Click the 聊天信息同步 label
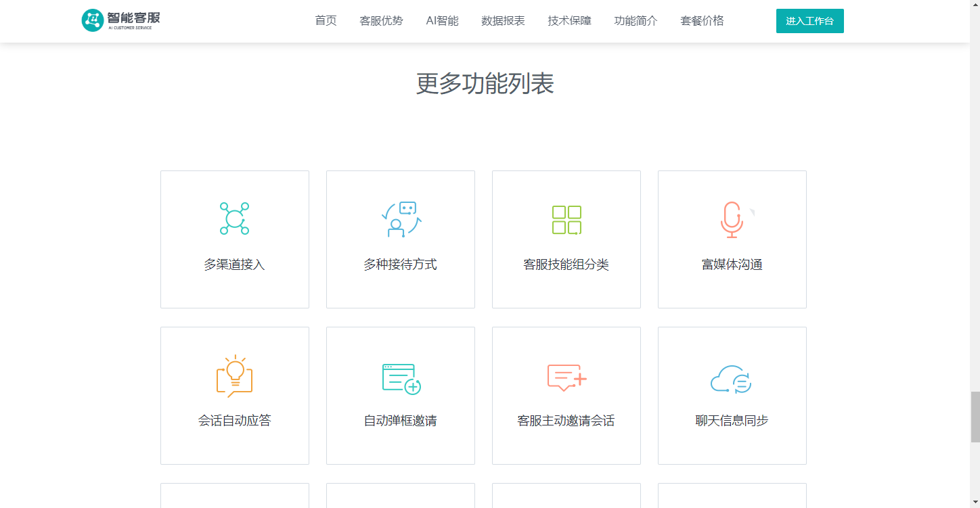 (x=732, y=421)
